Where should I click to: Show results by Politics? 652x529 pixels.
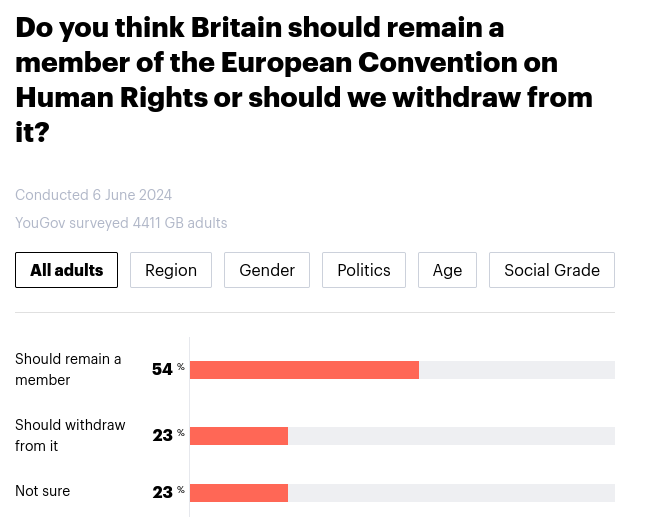click(364, 270)
